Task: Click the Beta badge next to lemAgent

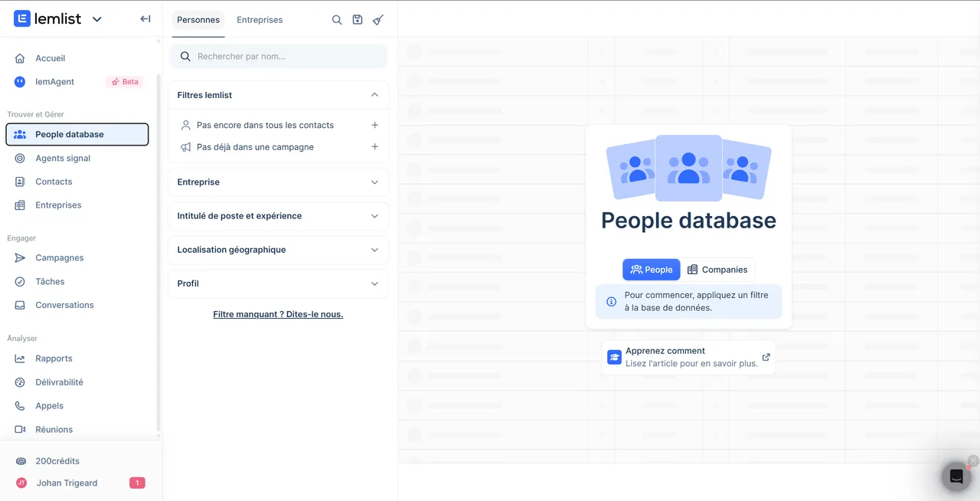Action: pos(125,82)
